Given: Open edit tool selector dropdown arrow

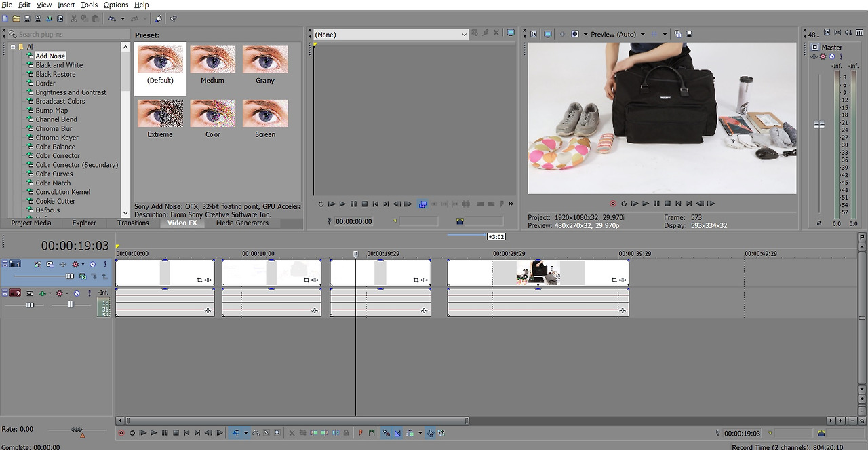Looking at the screenshot, I should pyautogui.click(x=246, y=433).
